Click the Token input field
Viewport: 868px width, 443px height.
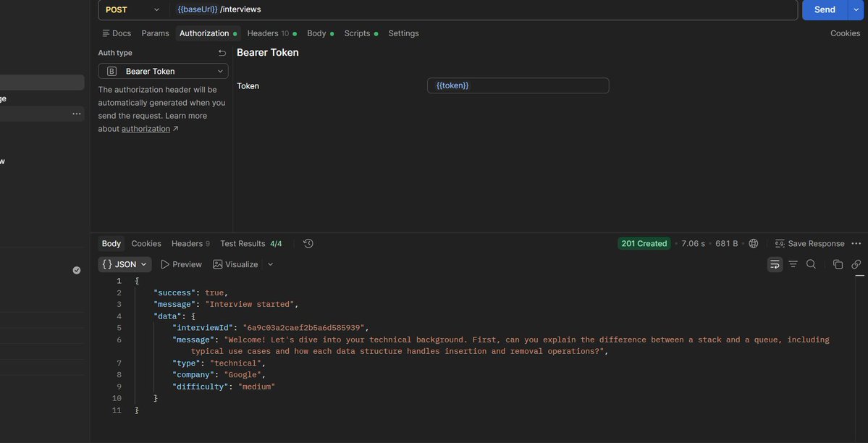518,86
